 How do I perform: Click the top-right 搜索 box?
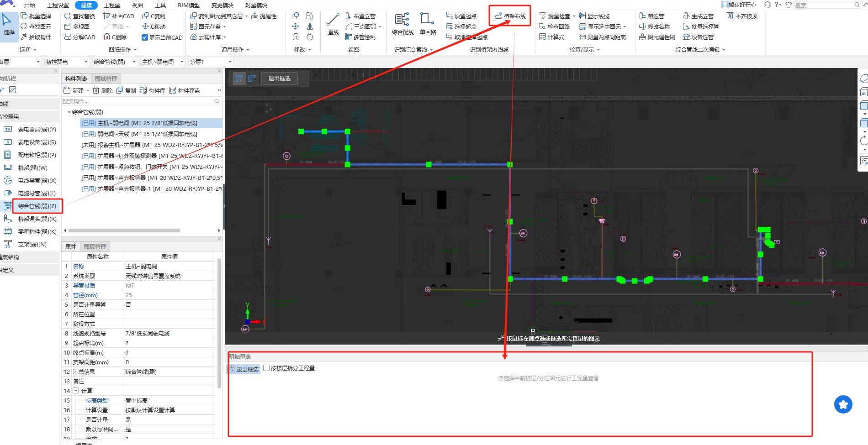[827, 5]
